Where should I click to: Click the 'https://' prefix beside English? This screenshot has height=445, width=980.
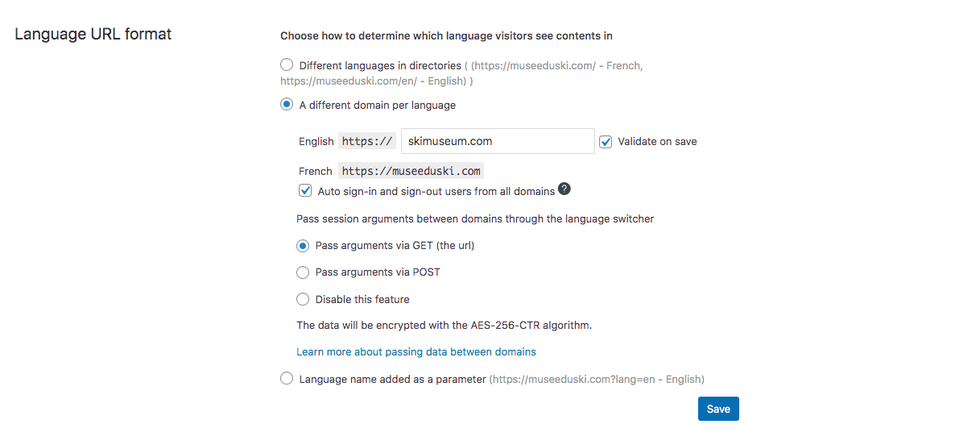point(367,141)
